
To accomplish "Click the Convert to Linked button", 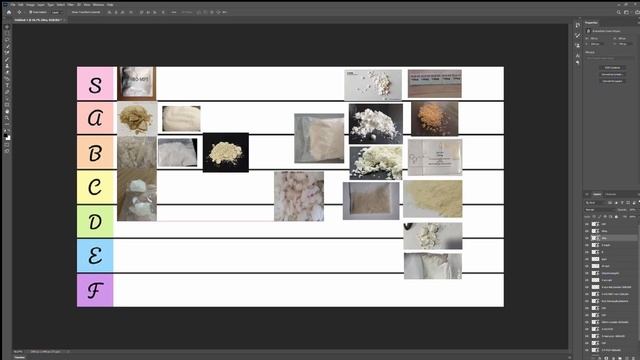I will pos(612,74).
